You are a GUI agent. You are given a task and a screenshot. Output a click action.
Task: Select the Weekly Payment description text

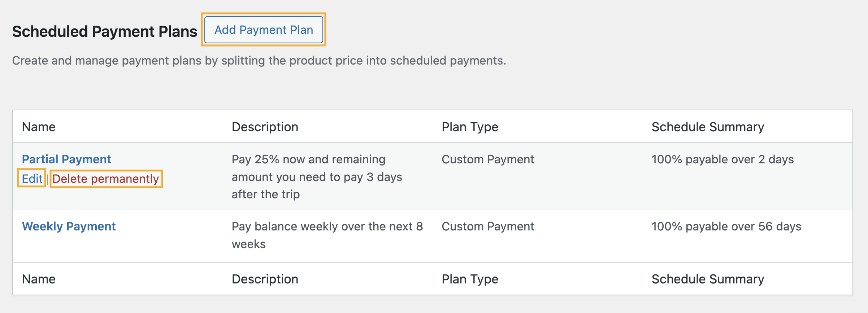[x=327, y=235]
